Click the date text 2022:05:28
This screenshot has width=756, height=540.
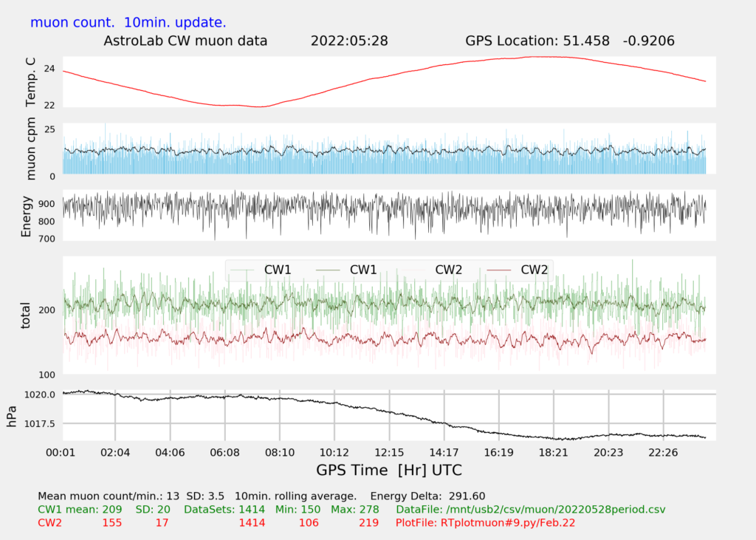(349, 41)
